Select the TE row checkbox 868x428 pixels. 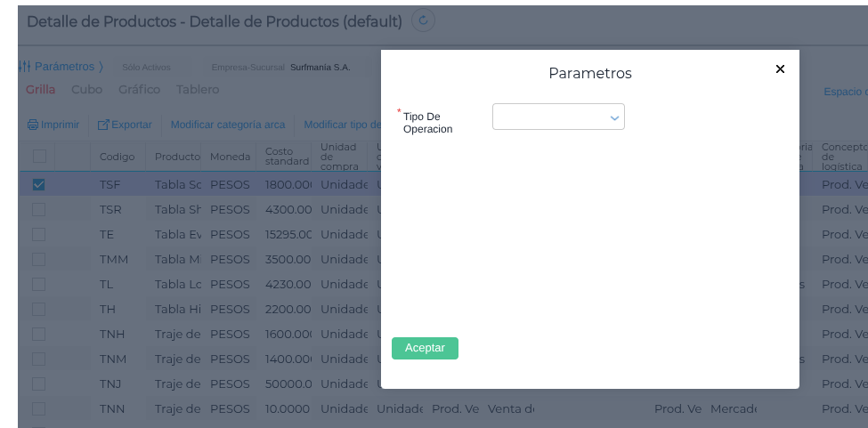(x=39, y=235)
